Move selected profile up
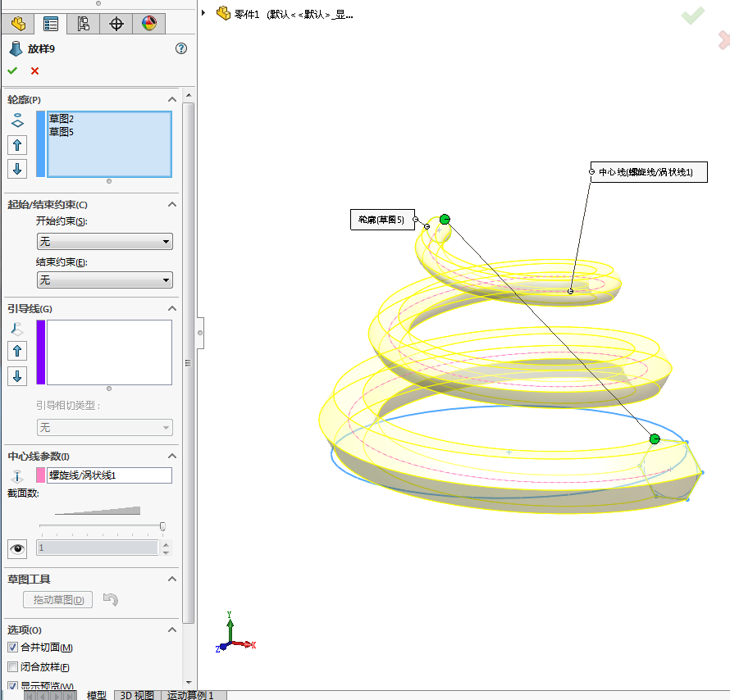This screenshot has height=700, width=730. [x=17, y=145]
